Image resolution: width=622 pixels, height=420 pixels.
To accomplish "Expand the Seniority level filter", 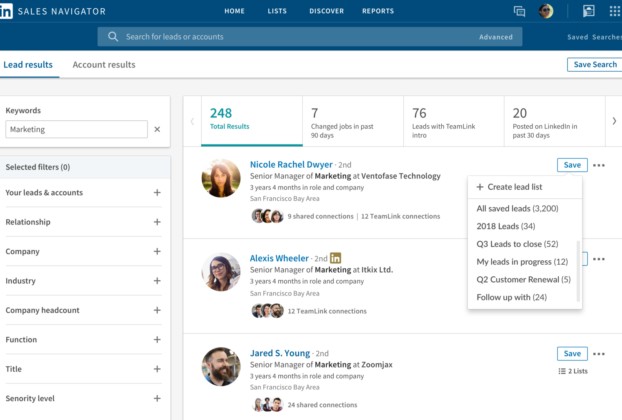I will (157, 398).
